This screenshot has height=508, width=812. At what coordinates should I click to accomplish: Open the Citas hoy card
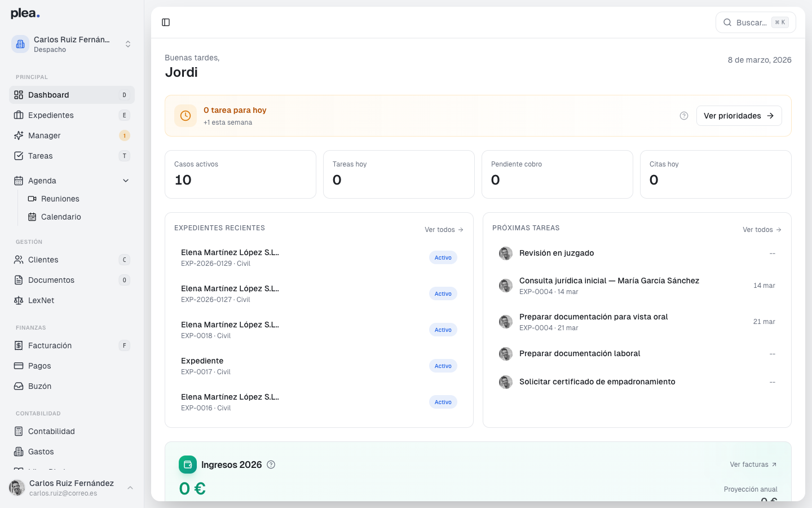pos(716,174)
